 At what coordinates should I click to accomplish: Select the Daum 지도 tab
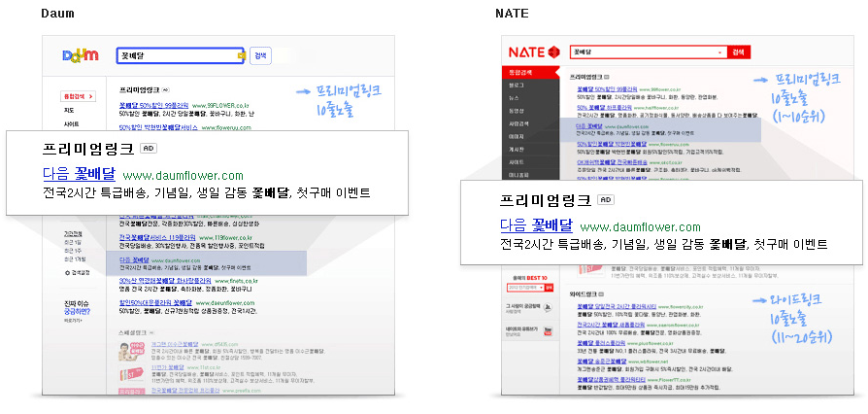point(69,110)
